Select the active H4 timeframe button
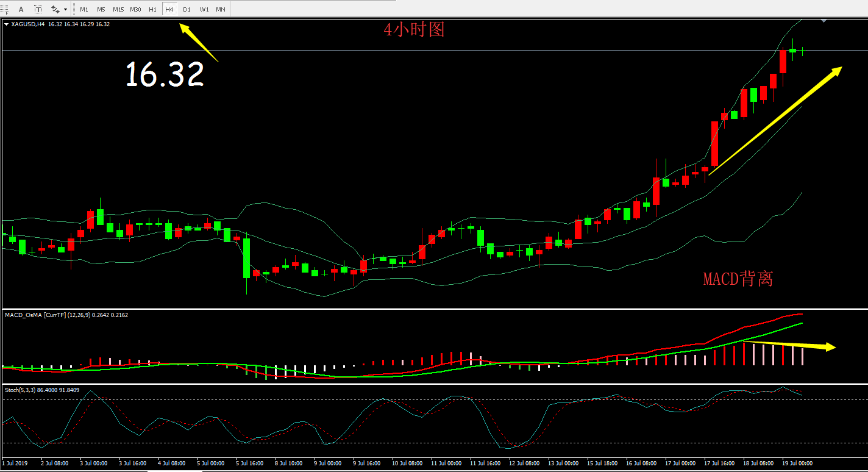 click(169, 9)
